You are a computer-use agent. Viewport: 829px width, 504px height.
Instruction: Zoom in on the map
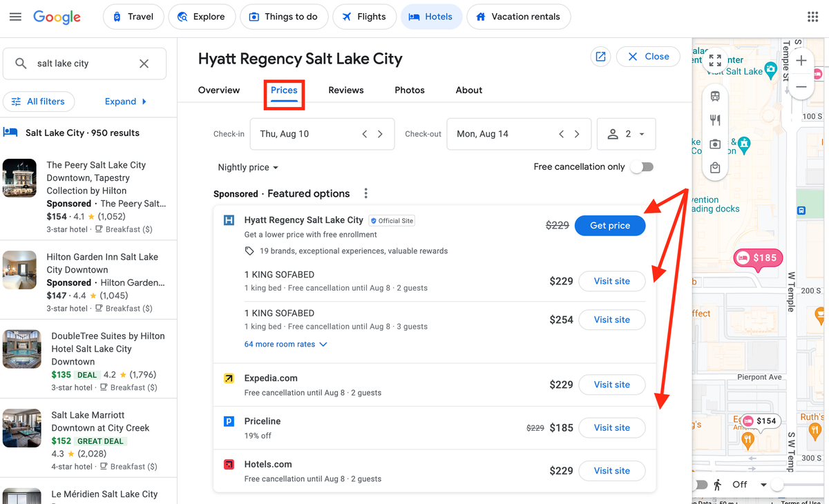[801, 61]
